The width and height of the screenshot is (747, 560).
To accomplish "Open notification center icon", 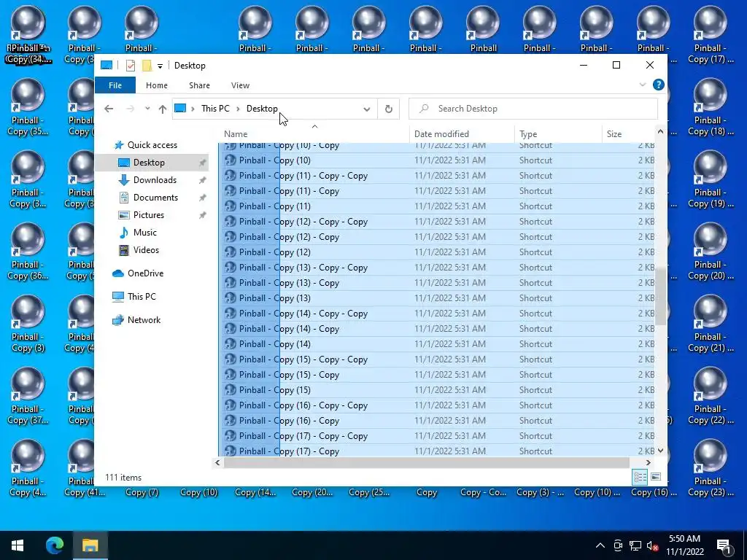I will tap(724, 546).
